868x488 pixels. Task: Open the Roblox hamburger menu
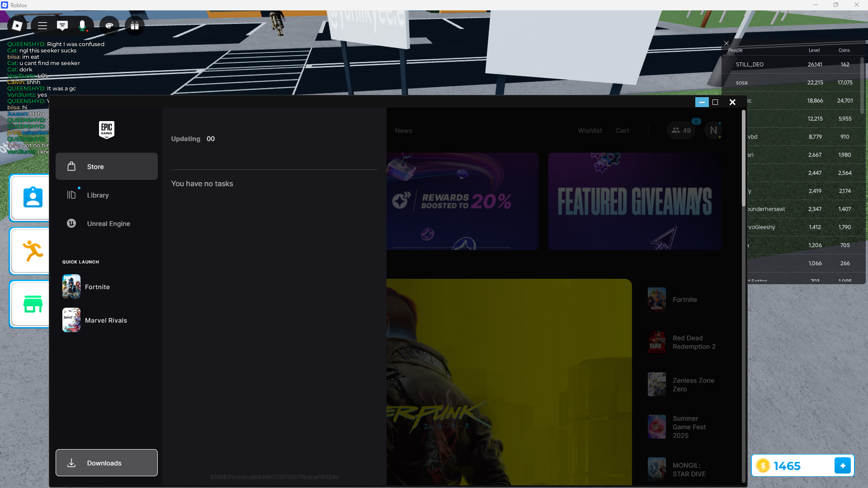(42, 26)
